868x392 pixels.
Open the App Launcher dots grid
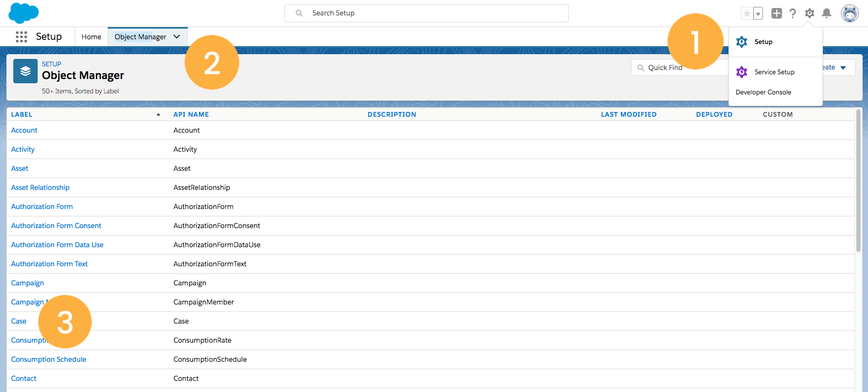pos(21,37)
